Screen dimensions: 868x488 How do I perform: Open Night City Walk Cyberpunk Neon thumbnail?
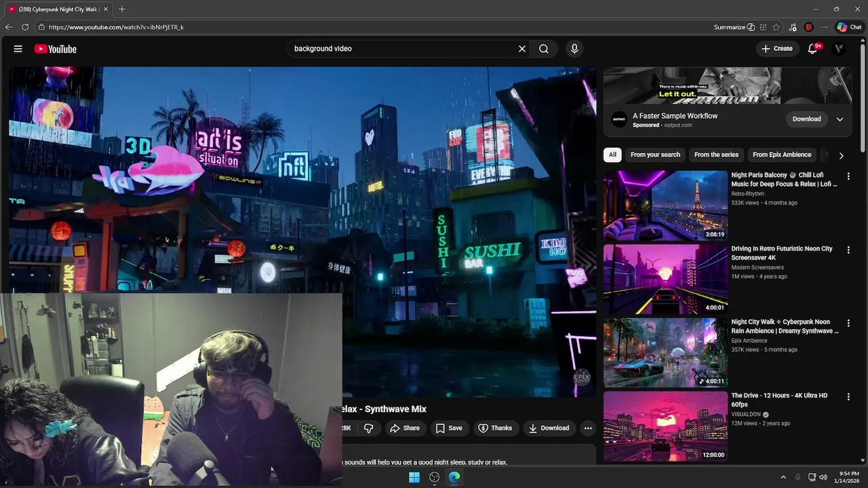tap(665, 352)
